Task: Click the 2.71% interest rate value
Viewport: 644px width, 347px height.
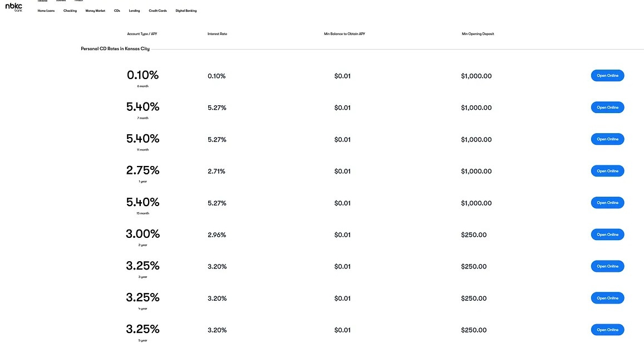Action: coord(217,171)
